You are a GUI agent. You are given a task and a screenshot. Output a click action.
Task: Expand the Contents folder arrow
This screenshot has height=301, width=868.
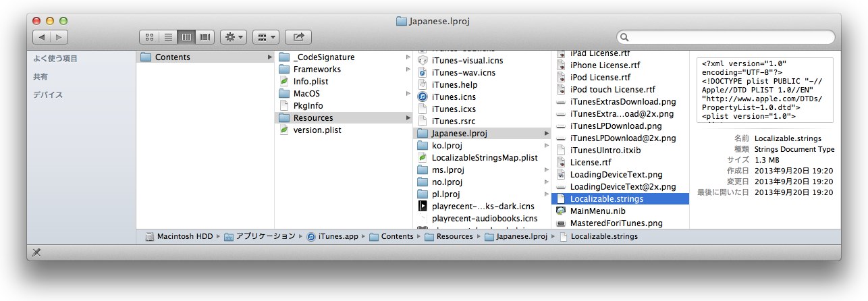[x=270, y=57]
